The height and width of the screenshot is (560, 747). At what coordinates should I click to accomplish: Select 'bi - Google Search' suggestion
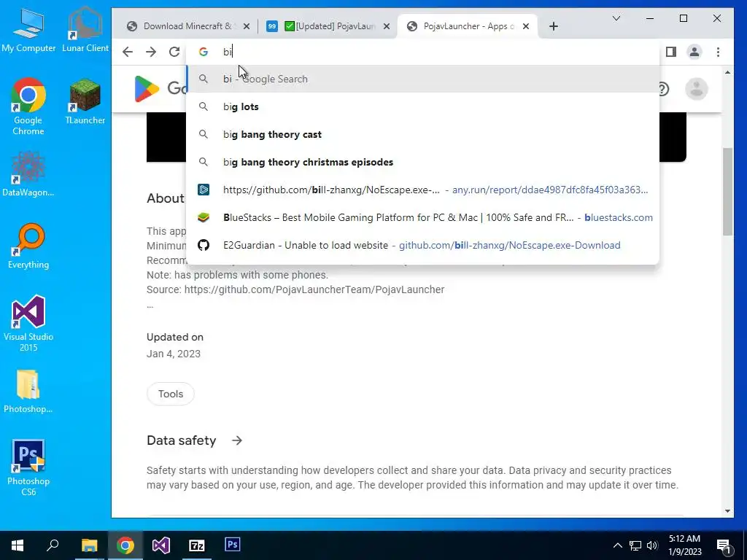point(423,79)
